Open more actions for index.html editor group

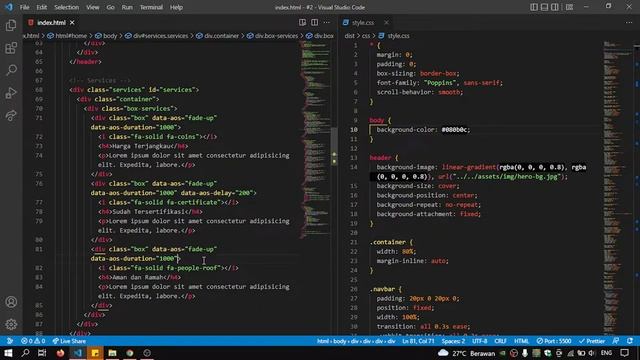[x=327, y=22]
